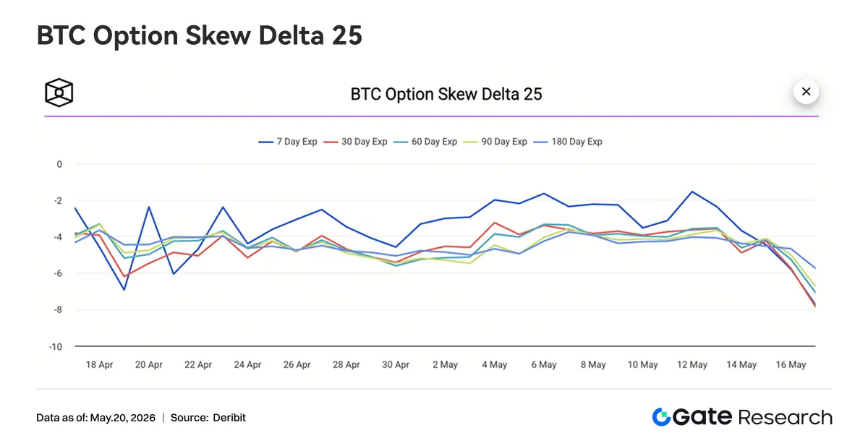Click the 7 Day line peak near 12 May
The height and width of the screenshot is (446, 868).
point(692,192)
